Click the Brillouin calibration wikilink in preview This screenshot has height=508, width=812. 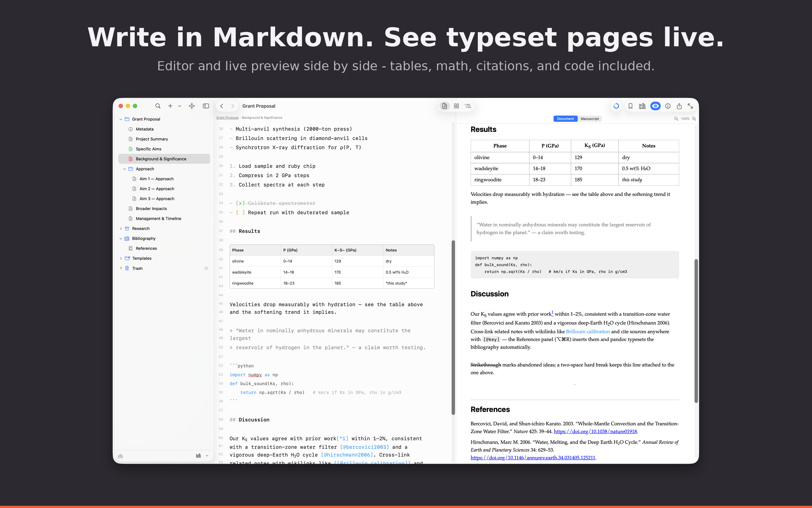coord(588,332)
